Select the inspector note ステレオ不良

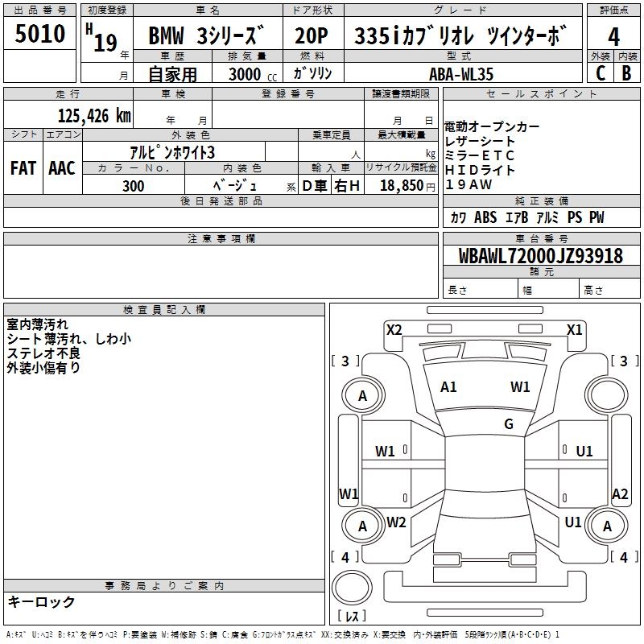[x=43, y=353]
